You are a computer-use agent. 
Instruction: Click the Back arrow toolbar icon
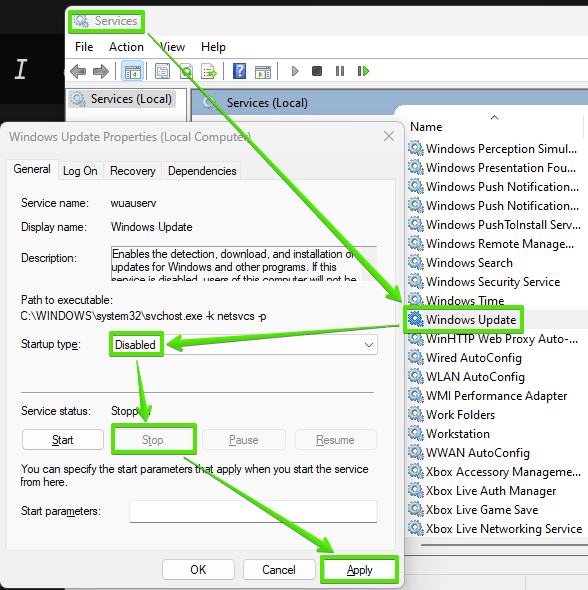pyautogui.click(x=78, y=71)
